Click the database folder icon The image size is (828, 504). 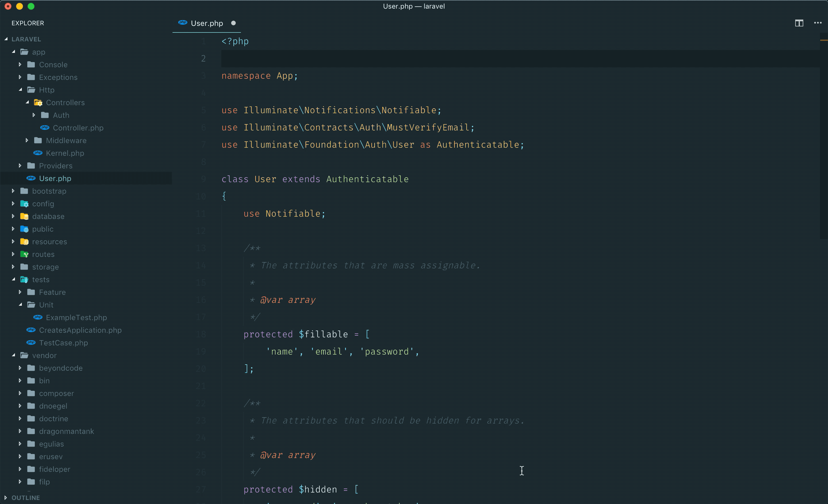click(24, 217)
